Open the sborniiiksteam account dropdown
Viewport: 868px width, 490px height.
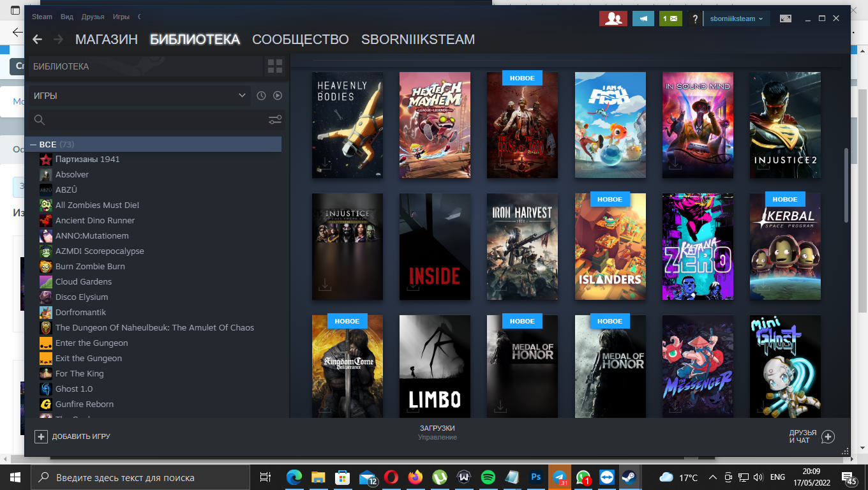(x=737, y=19)
